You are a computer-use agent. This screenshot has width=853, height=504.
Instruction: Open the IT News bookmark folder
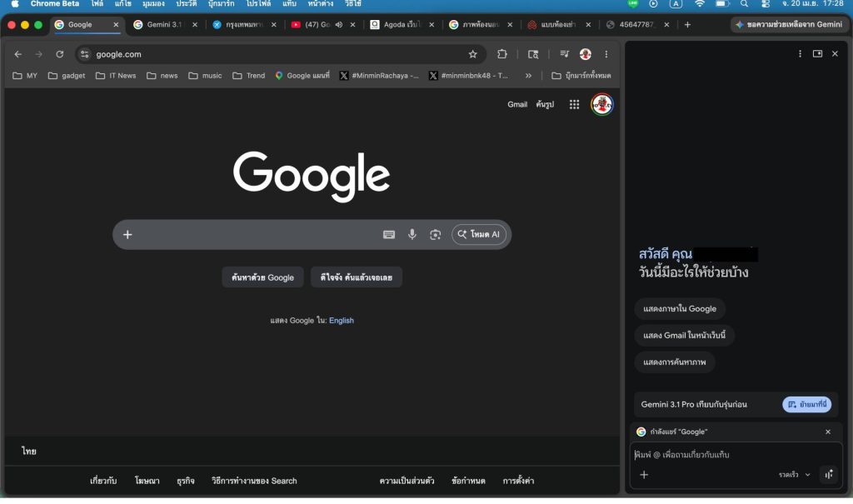click(116, 76)
